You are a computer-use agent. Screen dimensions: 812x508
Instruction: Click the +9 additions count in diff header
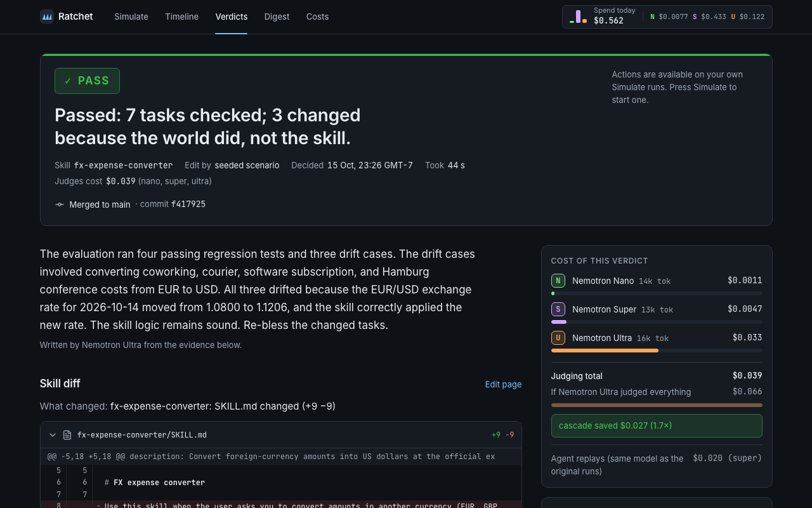(496, 435)
